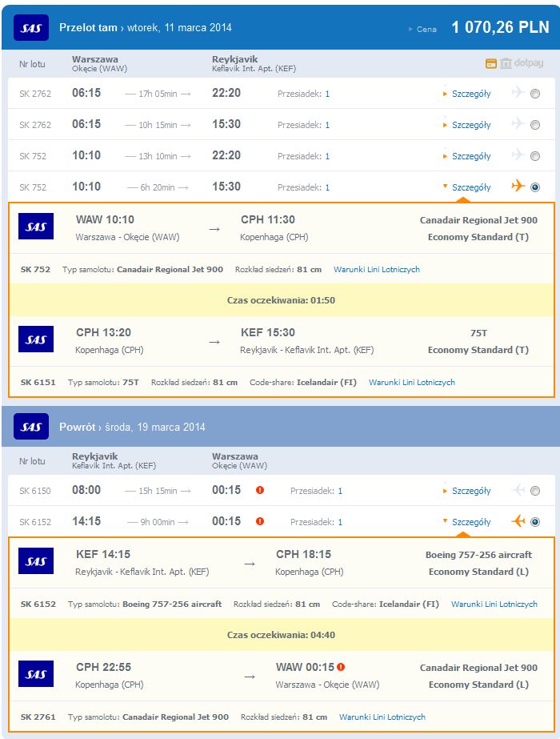Open Warunki Linii Lotniczych link for SK 2761
560x739 pixels.
[382, 717]
